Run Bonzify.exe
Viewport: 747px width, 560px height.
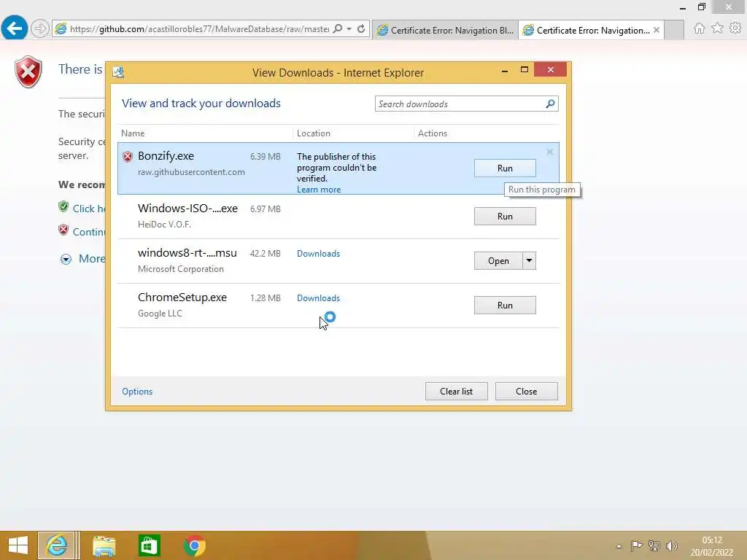tap(505, 168)
